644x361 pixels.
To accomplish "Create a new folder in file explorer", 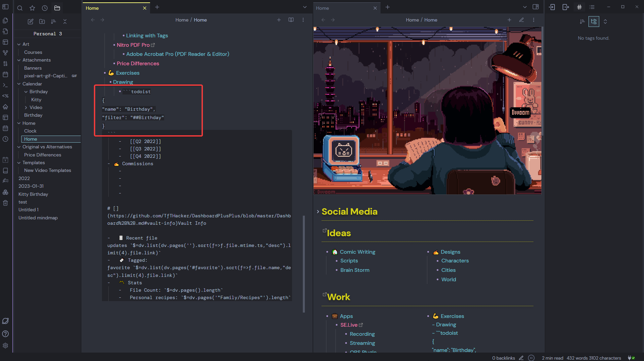I will click(42, 22).
